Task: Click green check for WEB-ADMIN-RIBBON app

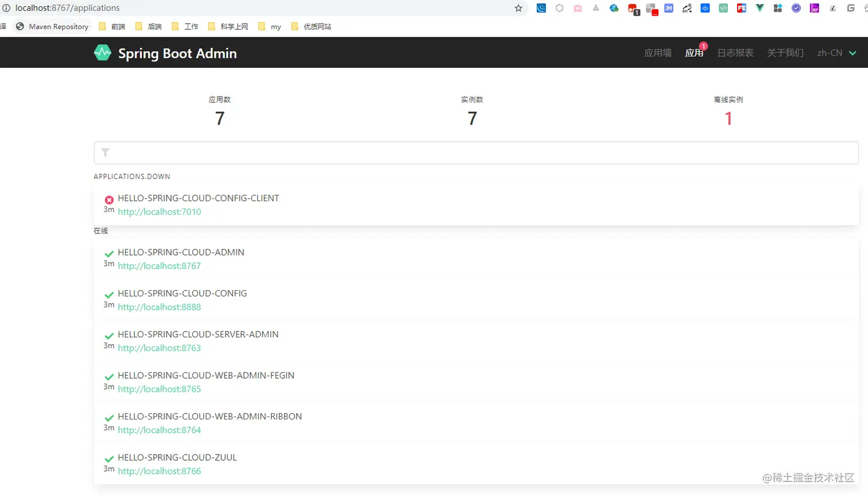Action: coord(109,418)
